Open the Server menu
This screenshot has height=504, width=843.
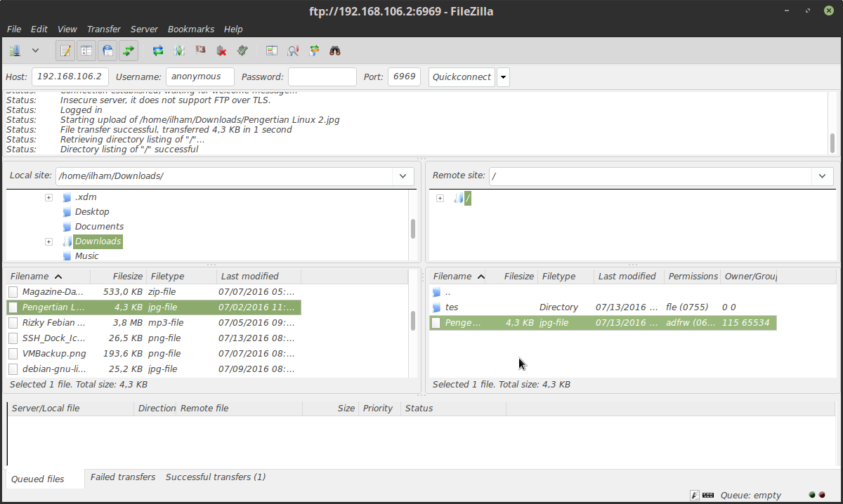click(145, 29)
